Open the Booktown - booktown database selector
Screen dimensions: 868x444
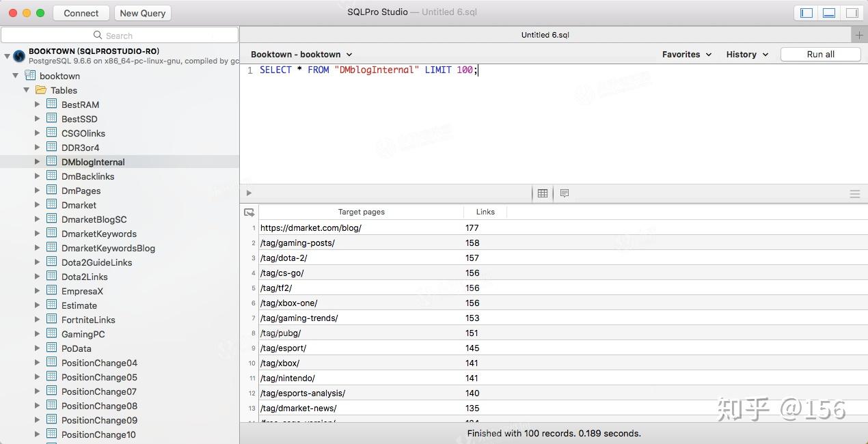[x=301, y=55]
